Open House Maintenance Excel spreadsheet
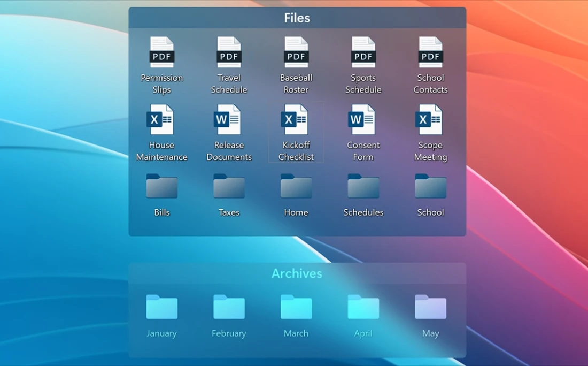 click(x=161, y=120)
